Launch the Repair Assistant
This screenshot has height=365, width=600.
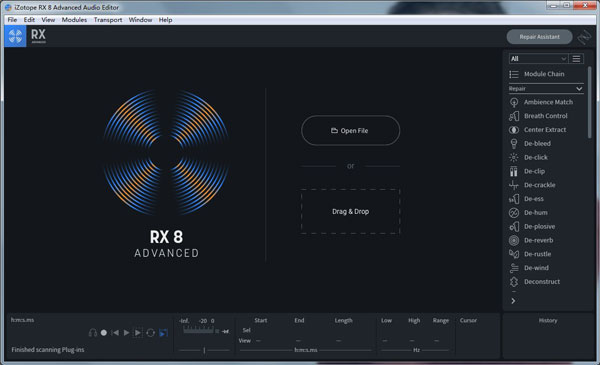point(540,37)
